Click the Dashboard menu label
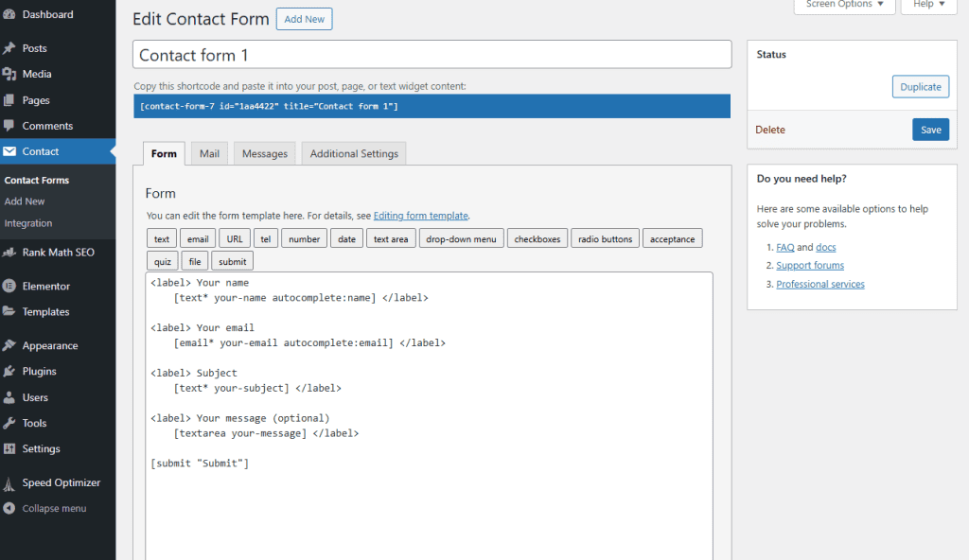 point(47,14)
